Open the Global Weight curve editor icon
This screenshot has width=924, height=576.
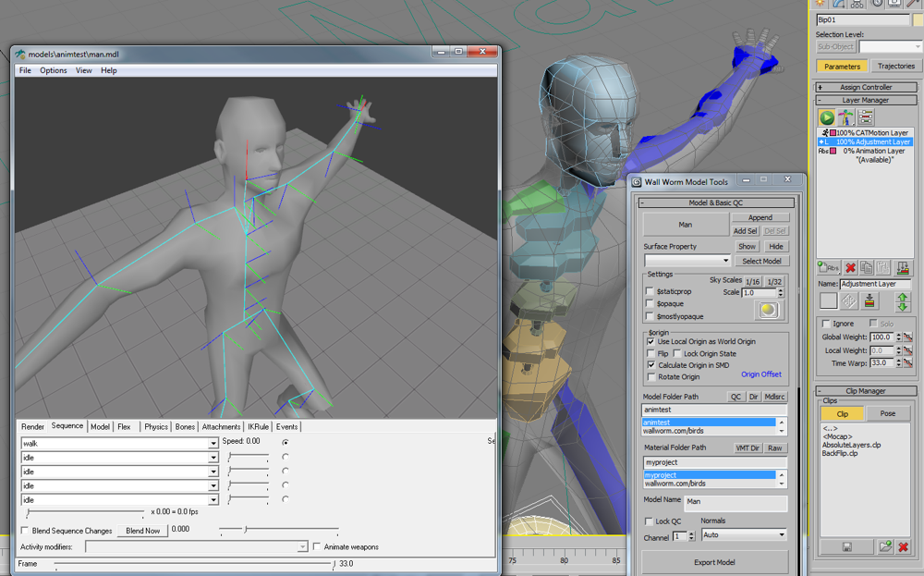(x=907, y=337)
